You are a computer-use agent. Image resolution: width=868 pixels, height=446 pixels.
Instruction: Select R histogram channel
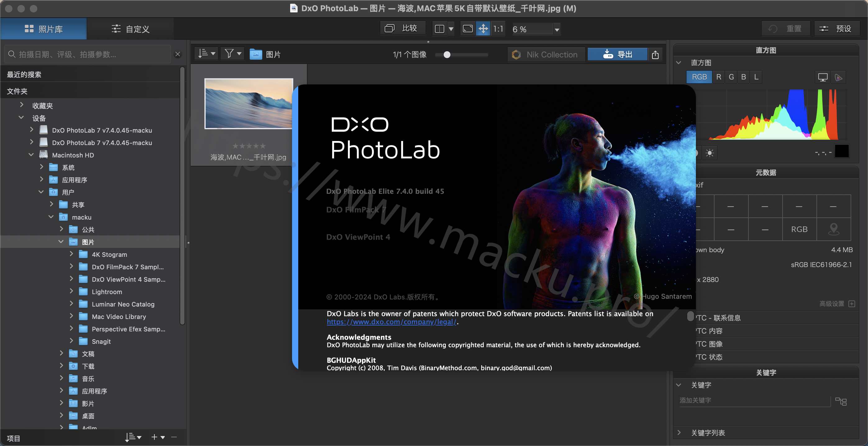[718, 77]
